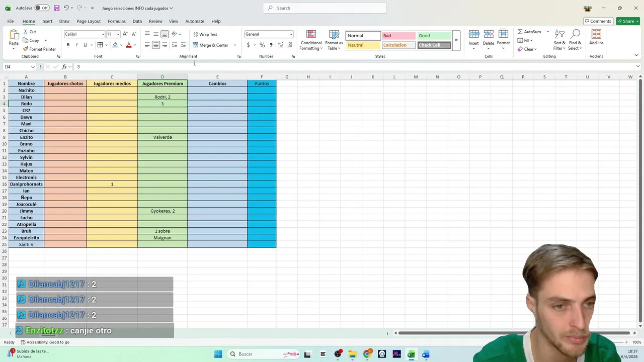The height and width of the screenshot is (362, 644).
Task: Open Conditional Formatting menu
Action: tap(311, 40)
